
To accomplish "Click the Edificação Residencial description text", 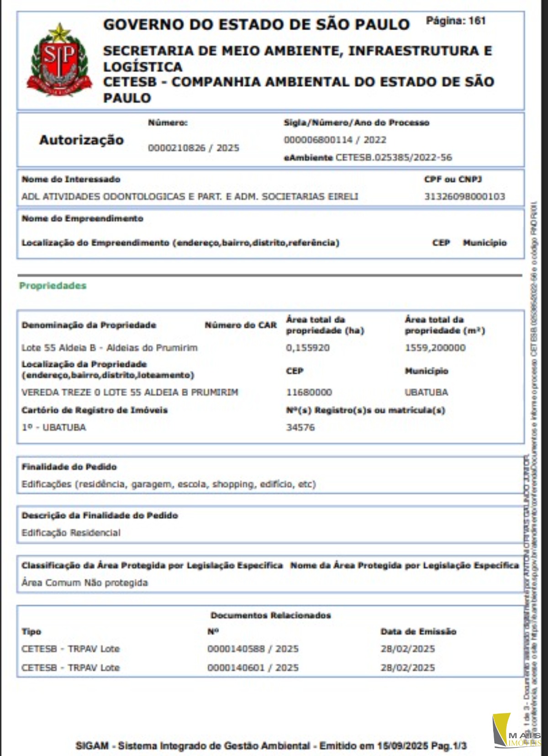I will pos(71,533).
